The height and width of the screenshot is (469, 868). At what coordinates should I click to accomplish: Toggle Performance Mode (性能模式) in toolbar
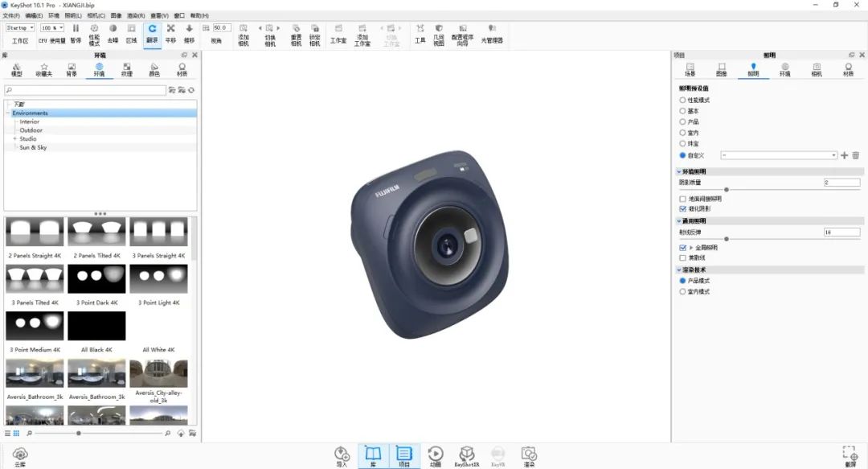[94, 34]
